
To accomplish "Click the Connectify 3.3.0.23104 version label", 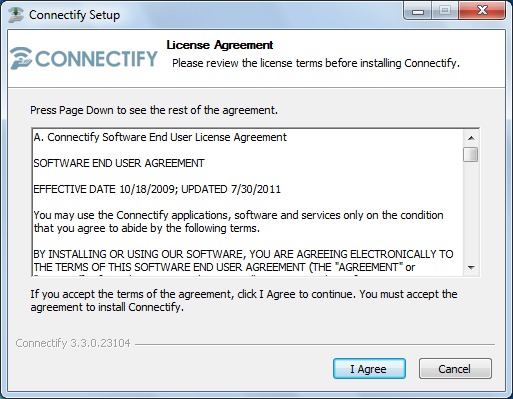I will coord(73,343).
